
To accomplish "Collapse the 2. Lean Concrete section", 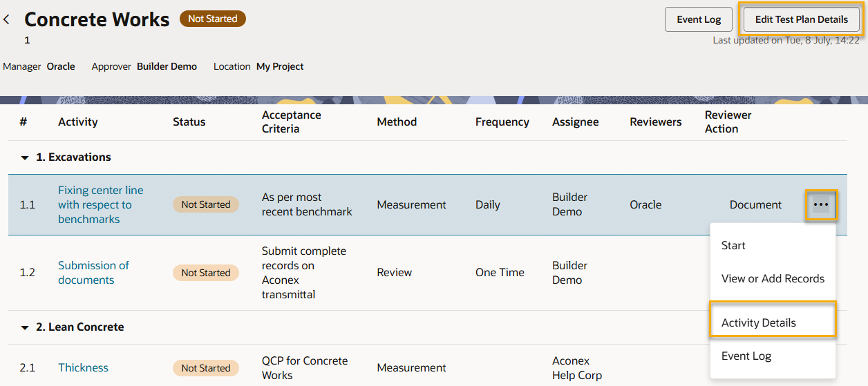I will (25, 328).
